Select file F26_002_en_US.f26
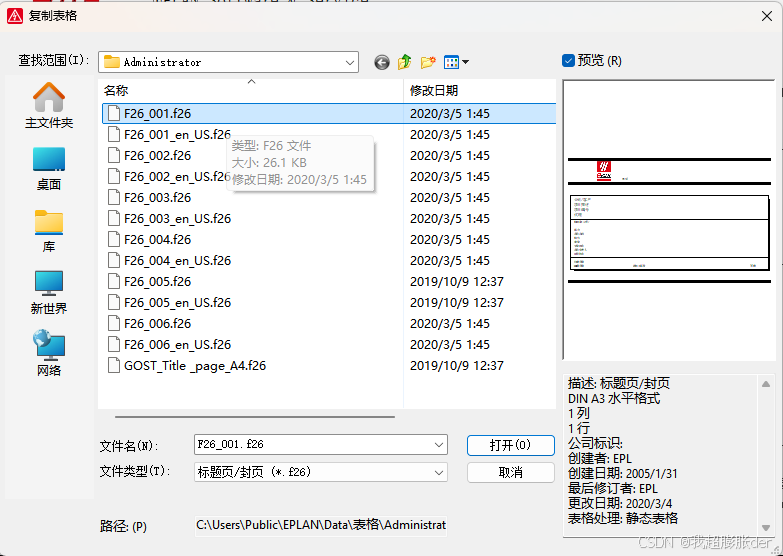 tap(177, 176)
